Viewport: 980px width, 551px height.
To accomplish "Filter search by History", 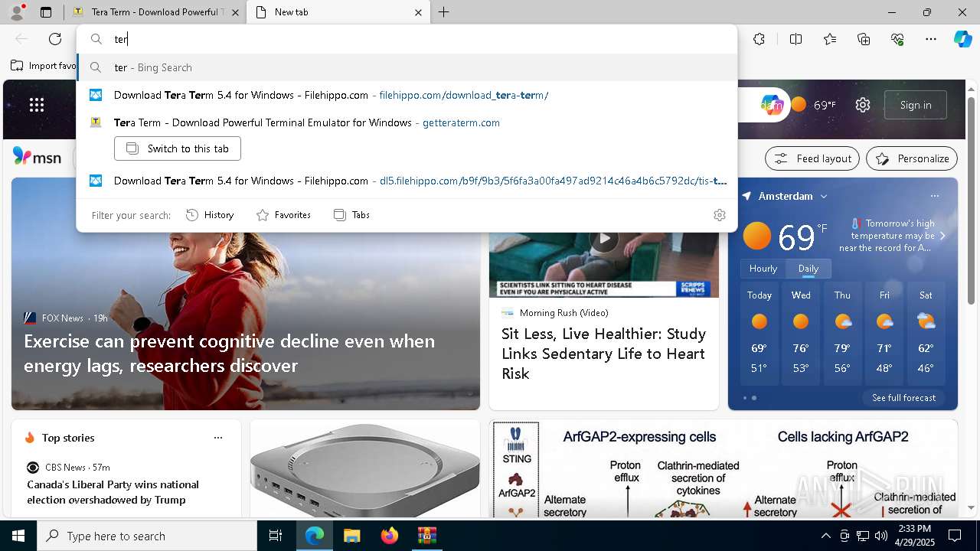I will [x=210, y=215].
